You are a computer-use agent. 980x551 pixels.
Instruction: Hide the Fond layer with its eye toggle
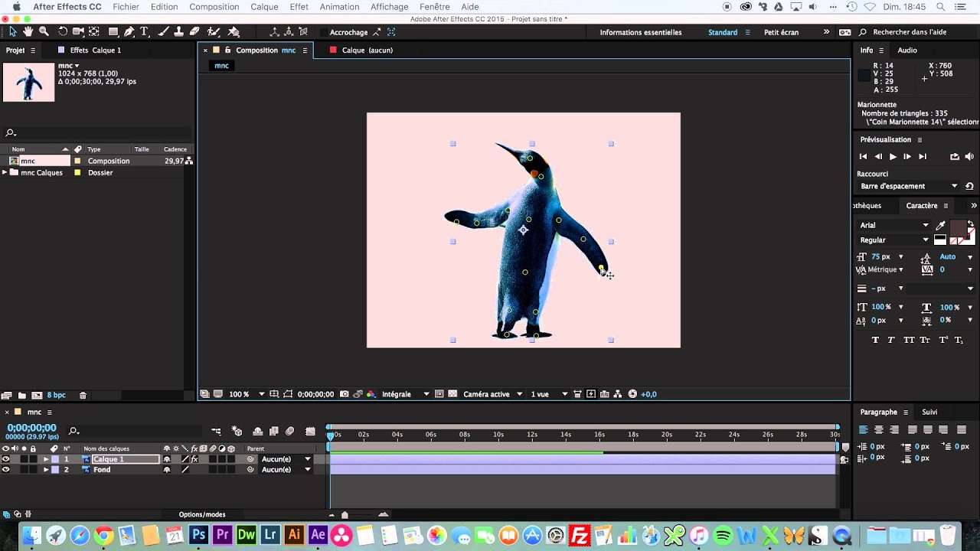pyautogui.click(x=6, y=469)
